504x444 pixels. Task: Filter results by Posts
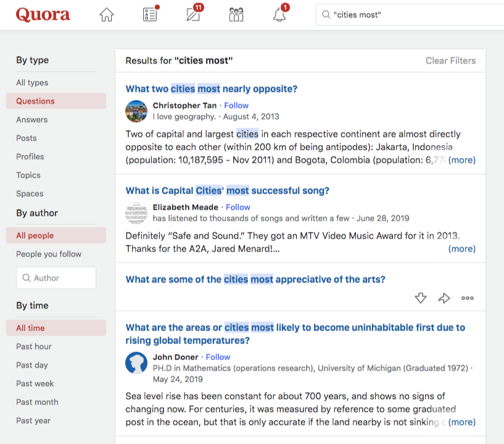point(27,138)
